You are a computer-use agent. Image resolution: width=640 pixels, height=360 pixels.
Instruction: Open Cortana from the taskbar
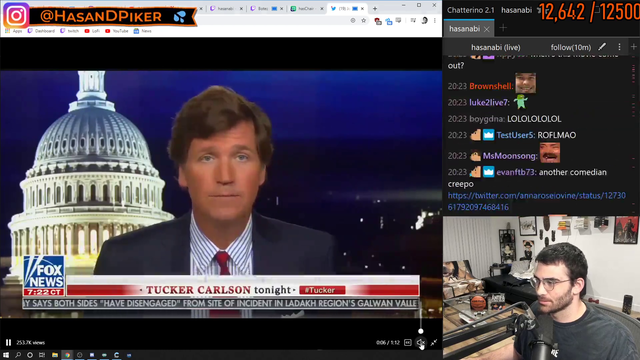(x=30, y=355)
